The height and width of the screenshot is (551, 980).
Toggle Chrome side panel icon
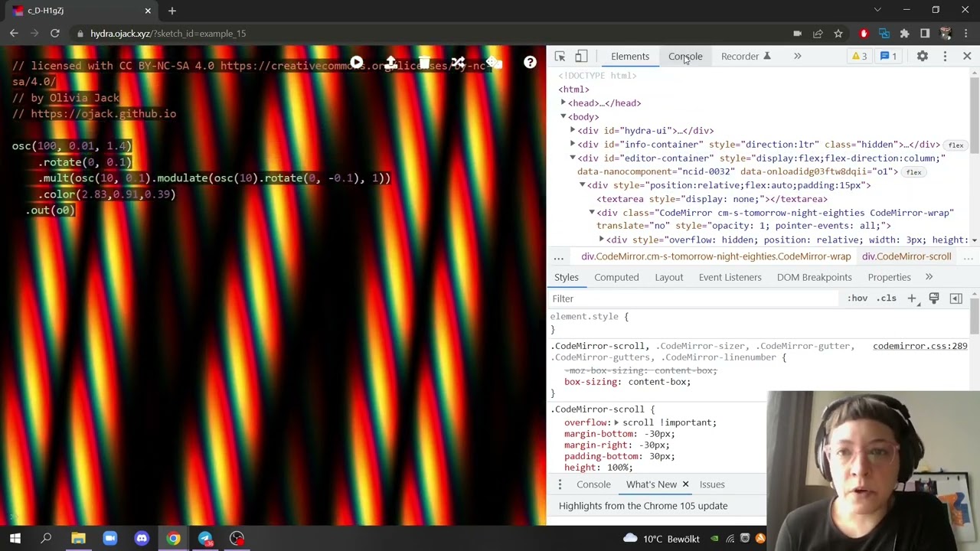tap(925, 34)
